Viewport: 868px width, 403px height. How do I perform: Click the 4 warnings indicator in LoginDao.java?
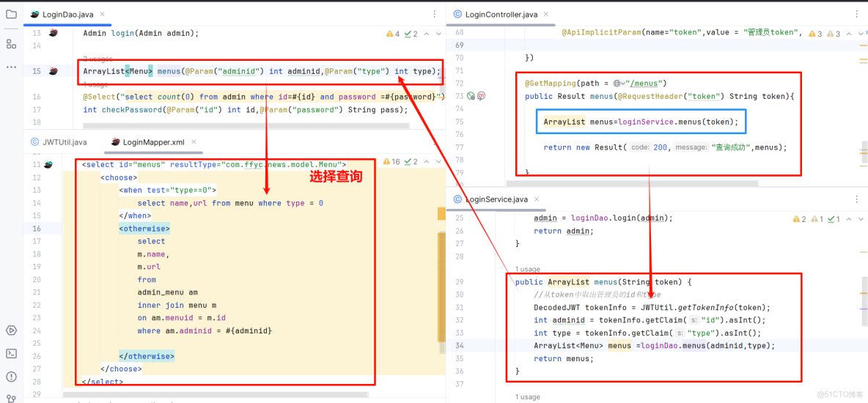click(x=393, y=34)
